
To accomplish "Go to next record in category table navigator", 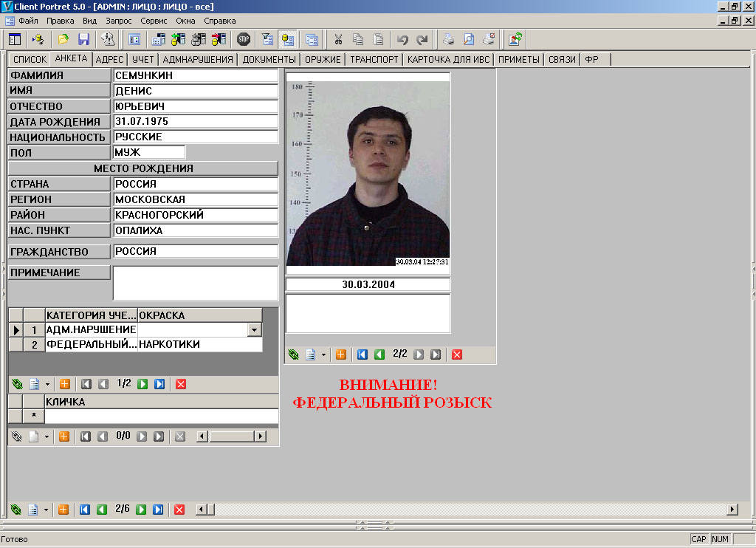I will click(x=142, y=384).
